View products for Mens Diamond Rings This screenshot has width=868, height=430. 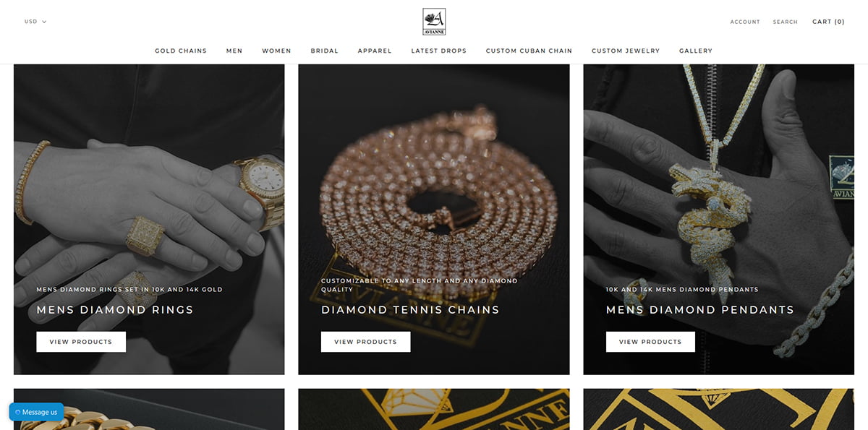point(81,342)
